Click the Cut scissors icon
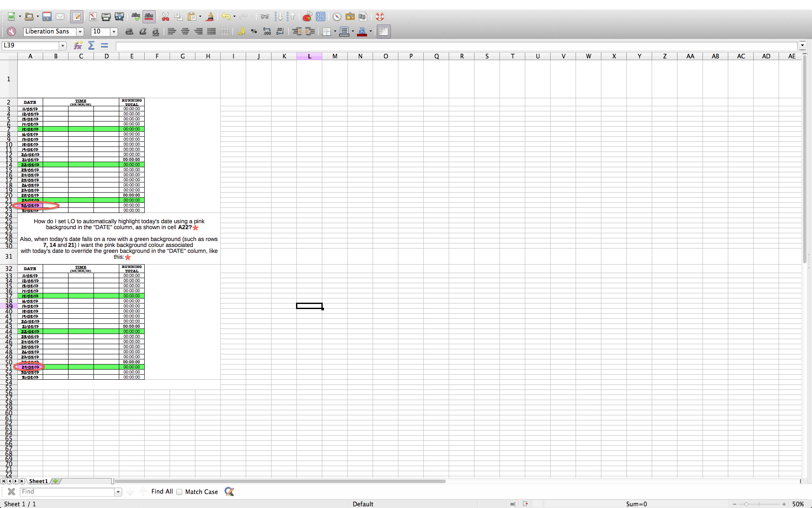Screen dimensions: 812x508 165,17
